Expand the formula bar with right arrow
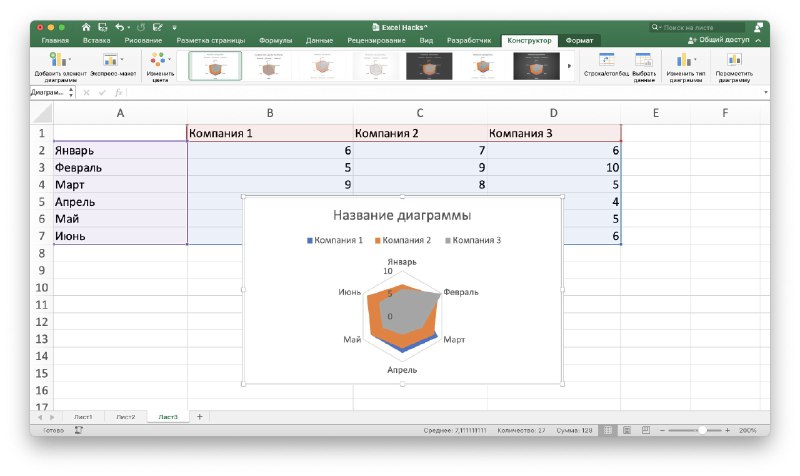Image resolution: width=800 pixels, height=476 pixels. tap(765, 92)
